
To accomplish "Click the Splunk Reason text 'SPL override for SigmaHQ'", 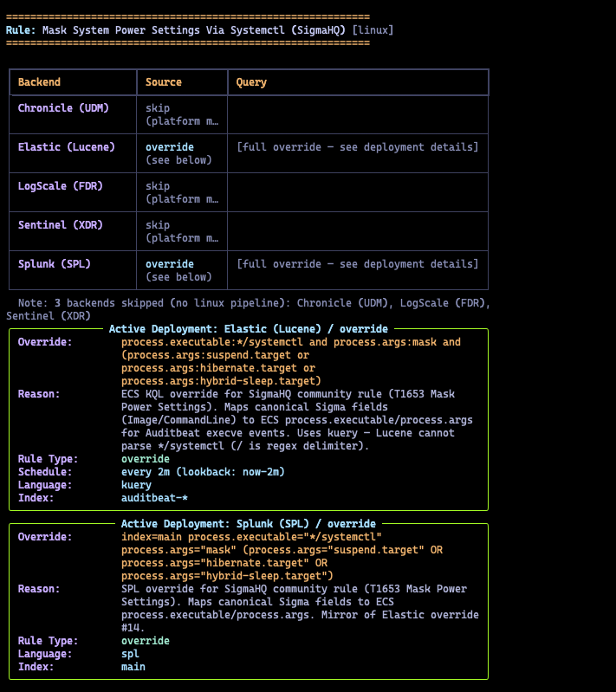I will click(x=300, y=608).
